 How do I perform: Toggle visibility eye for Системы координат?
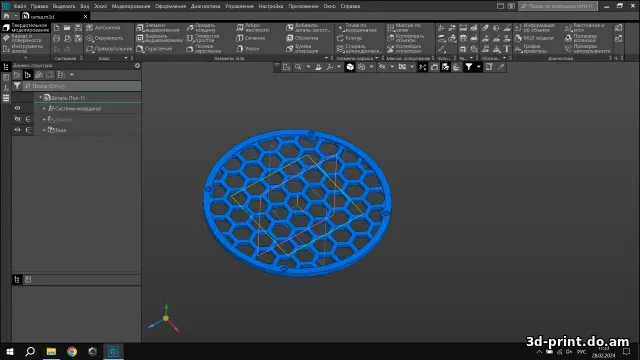click(18, 108)
